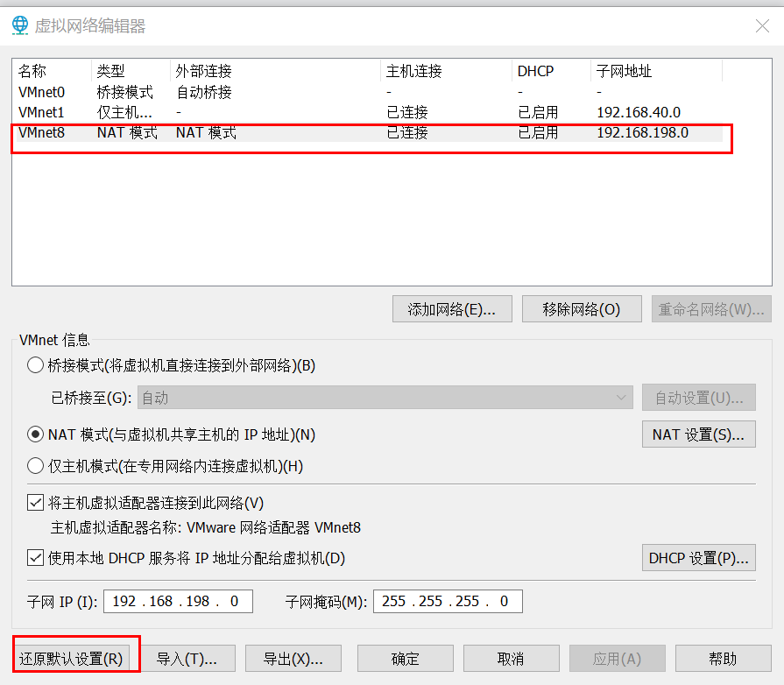Click subnet address 192.168.40.0 cell

(x=639, y=112)
